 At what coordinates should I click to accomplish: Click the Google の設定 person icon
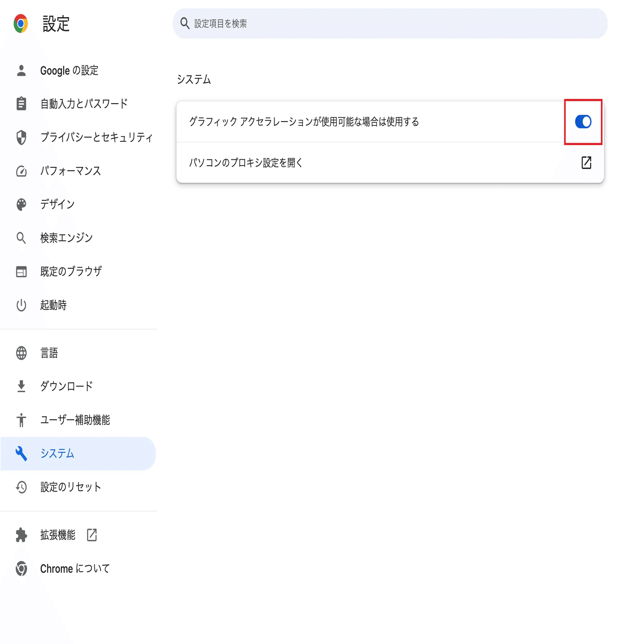21,70
